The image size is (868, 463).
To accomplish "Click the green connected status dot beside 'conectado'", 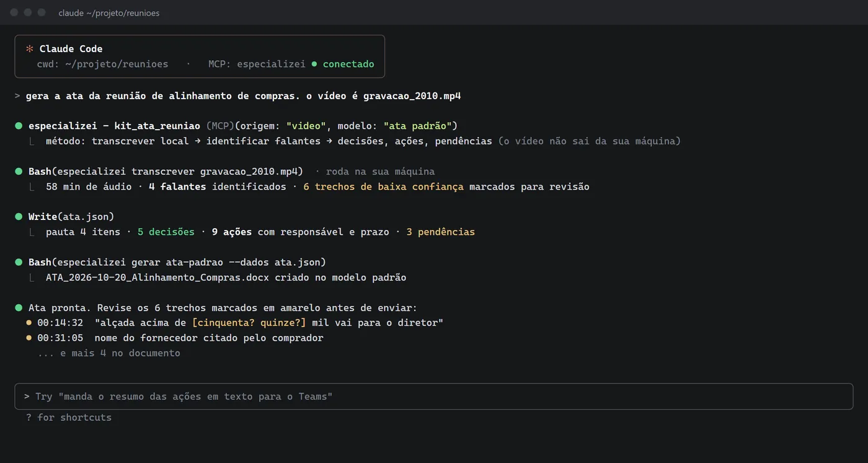I will click(314, 64).
